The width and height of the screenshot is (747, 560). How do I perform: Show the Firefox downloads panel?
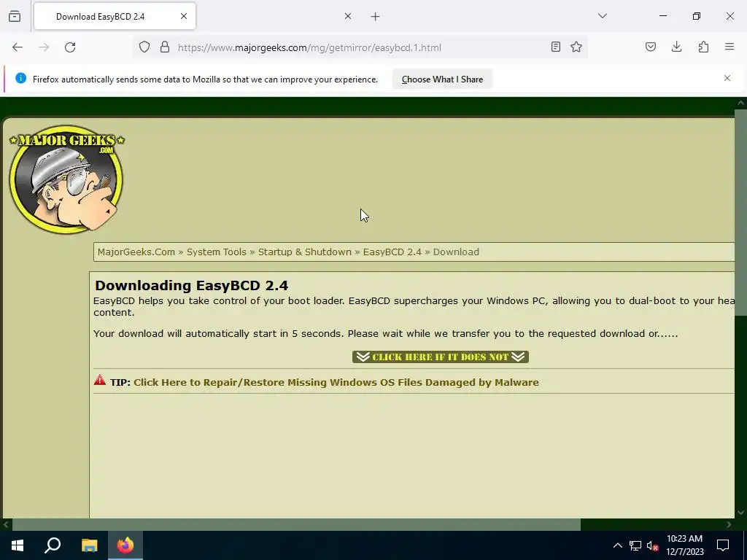[x=676, y=47]
